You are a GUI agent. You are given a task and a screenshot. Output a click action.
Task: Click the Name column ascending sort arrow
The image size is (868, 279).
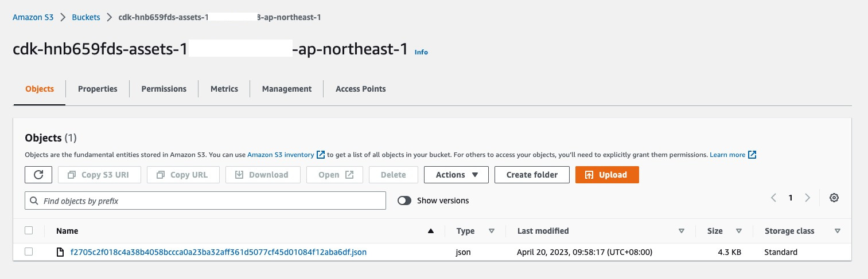(431, 231)
